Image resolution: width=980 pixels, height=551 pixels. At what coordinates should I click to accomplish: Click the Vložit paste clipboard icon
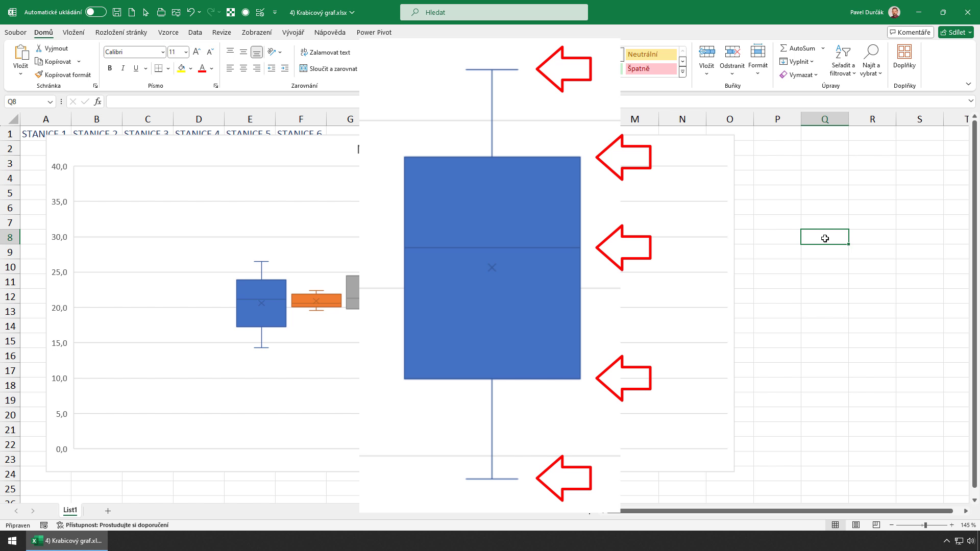coord(21,53)
